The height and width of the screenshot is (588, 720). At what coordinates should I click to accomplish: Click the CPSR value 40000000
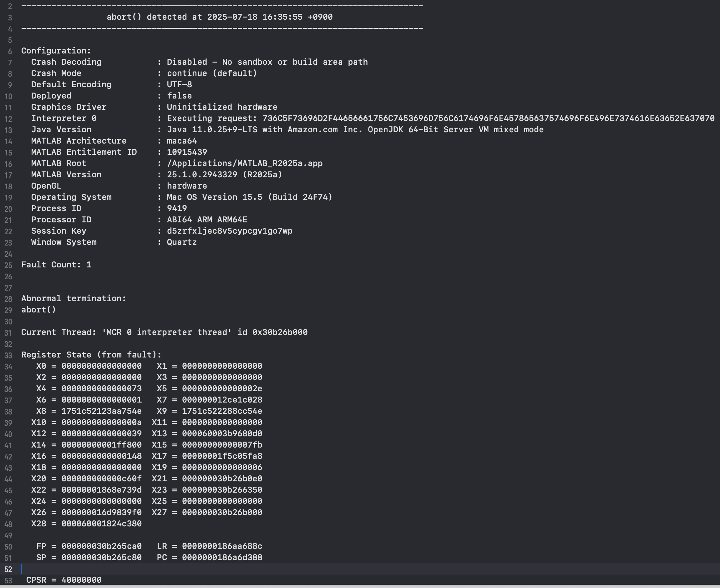point(81,580)
